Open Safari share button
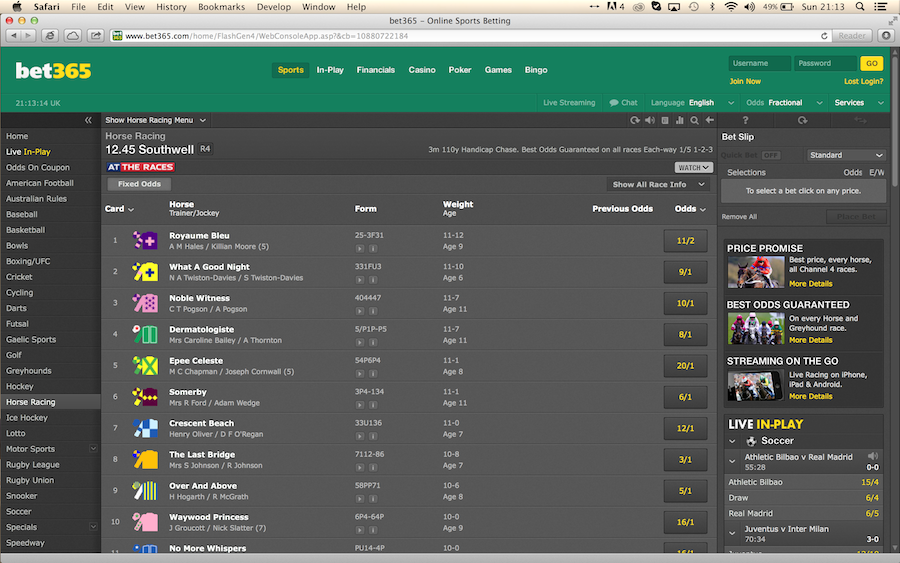The width and height of the screenshot is (900, 563). pos(96,36)
